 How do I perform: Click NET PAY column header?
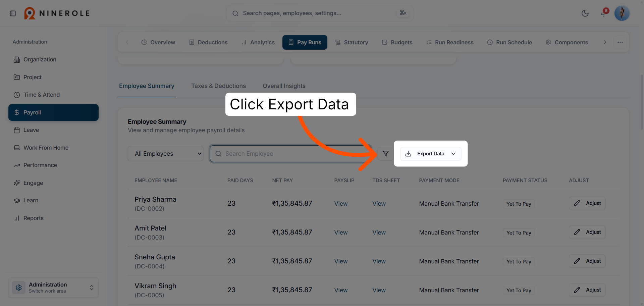[x=282, y=181]
